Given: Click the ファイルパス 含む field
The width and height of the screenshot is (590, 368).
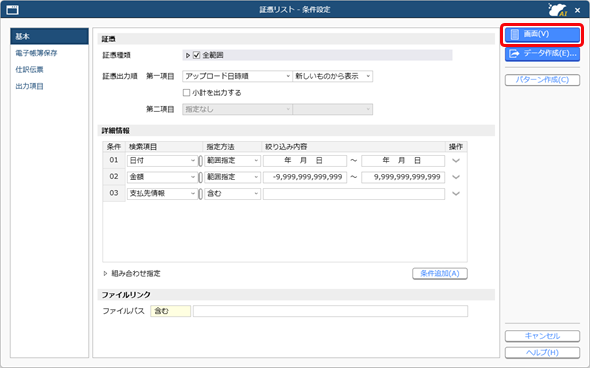Looking at the screenshot, I should pyautogui.click(x=170, y=311).
